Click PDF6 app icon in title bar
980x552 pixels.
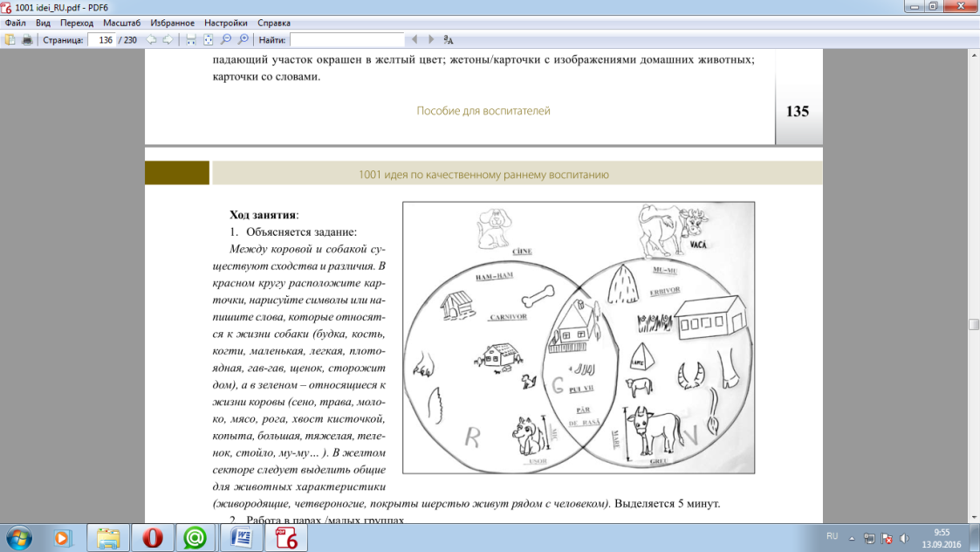6,8
